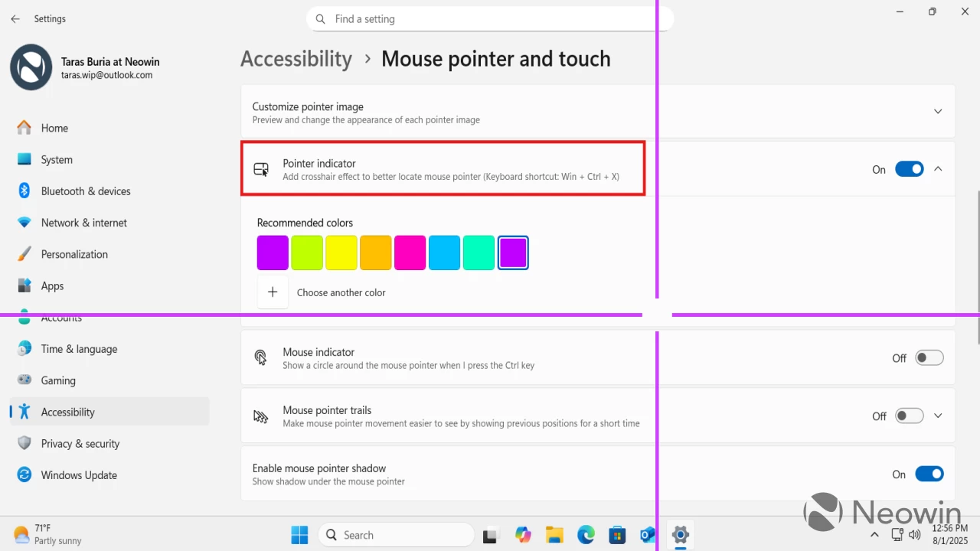980x551 pixels.
Task: Enable the Mouse indicator toggle
Action: point(929,358)
